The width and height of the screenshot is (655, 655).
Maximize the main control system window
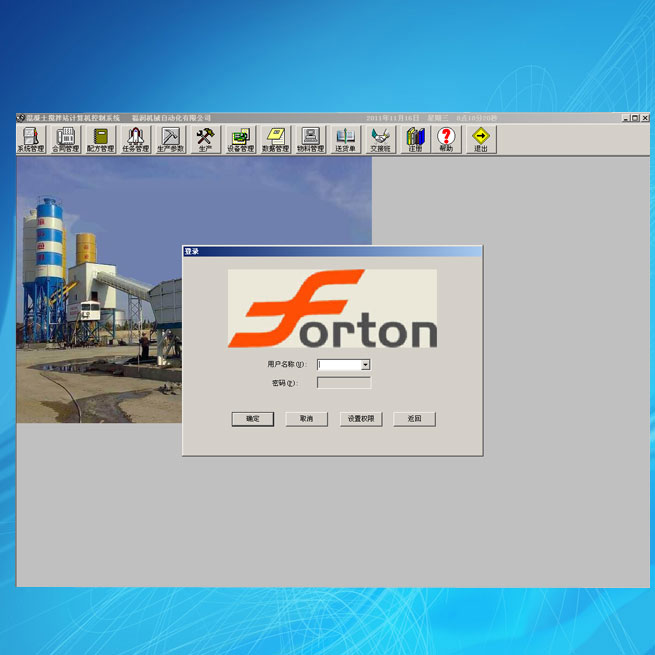pos(635,118)
